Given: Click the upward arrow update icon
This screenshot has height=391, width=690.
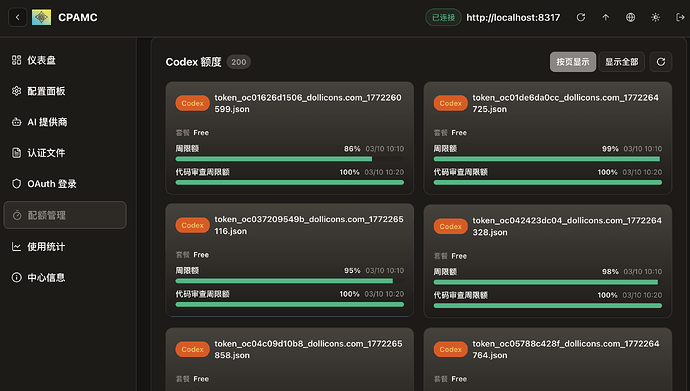Looking at the screenshot, I should 606,18.
